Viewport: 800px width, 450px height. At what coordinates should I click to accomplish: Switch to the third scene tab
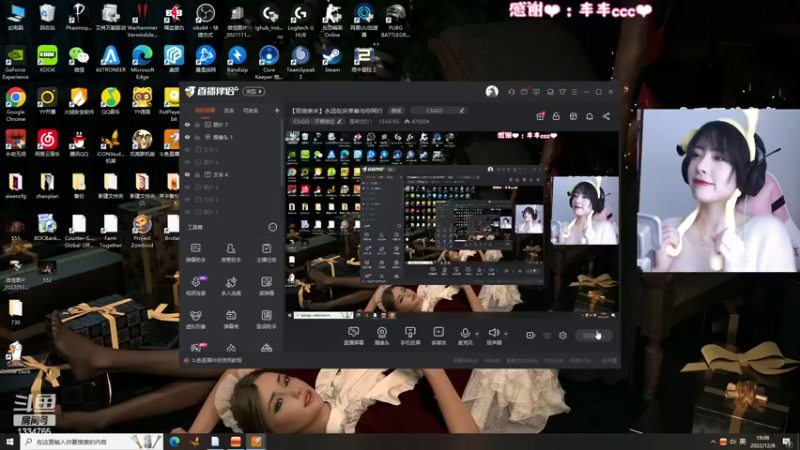point(250,110)
